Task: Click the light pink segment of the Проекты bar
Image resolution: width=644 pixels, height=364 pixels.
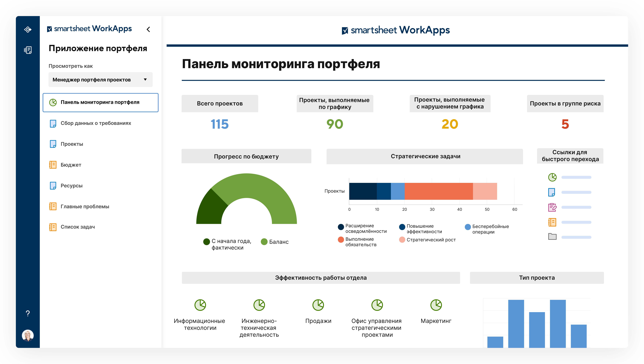Action: tap(485, 191)
